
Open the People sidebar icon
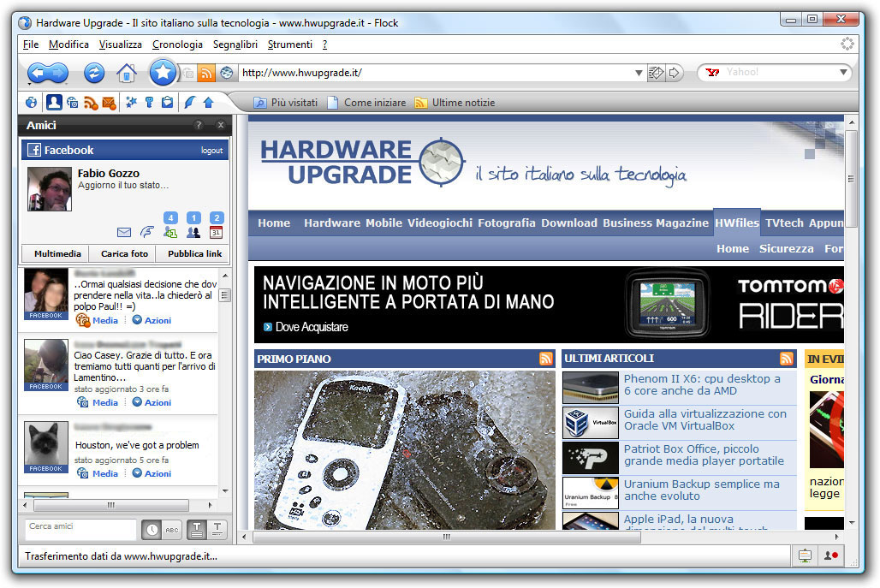54,102
